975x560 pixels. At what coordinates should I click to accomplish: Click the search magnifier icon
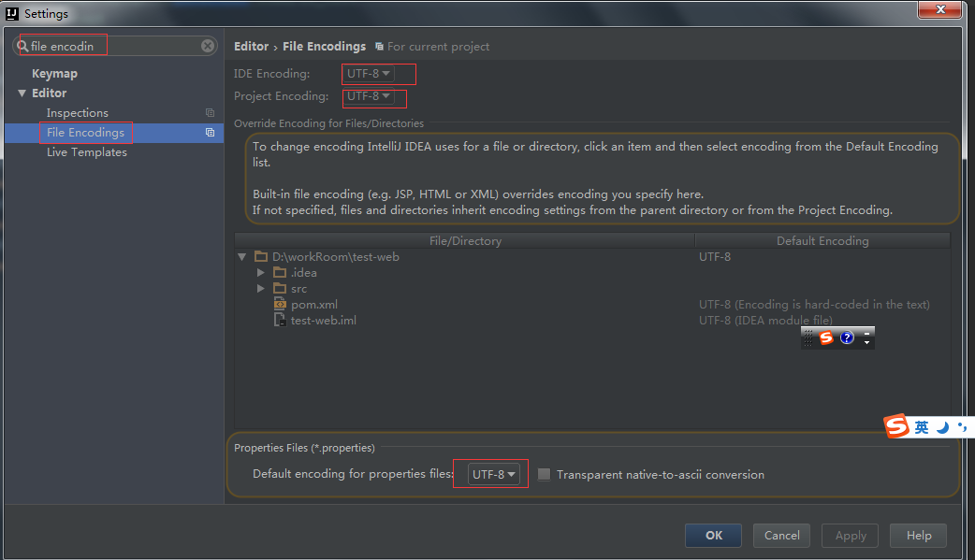[23, 46]
